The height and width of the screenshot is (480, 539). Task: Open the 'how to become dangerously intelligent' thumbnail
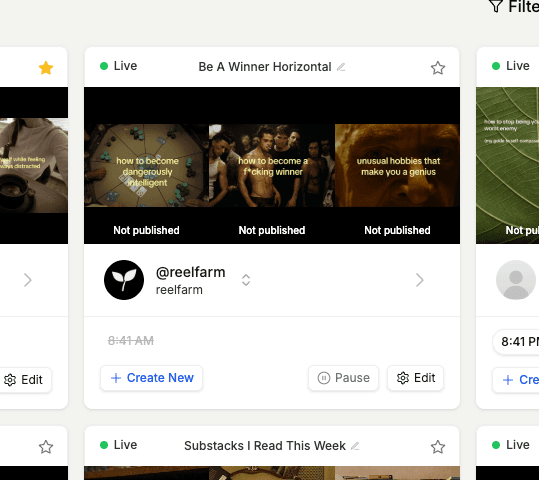tap(147, 166)
